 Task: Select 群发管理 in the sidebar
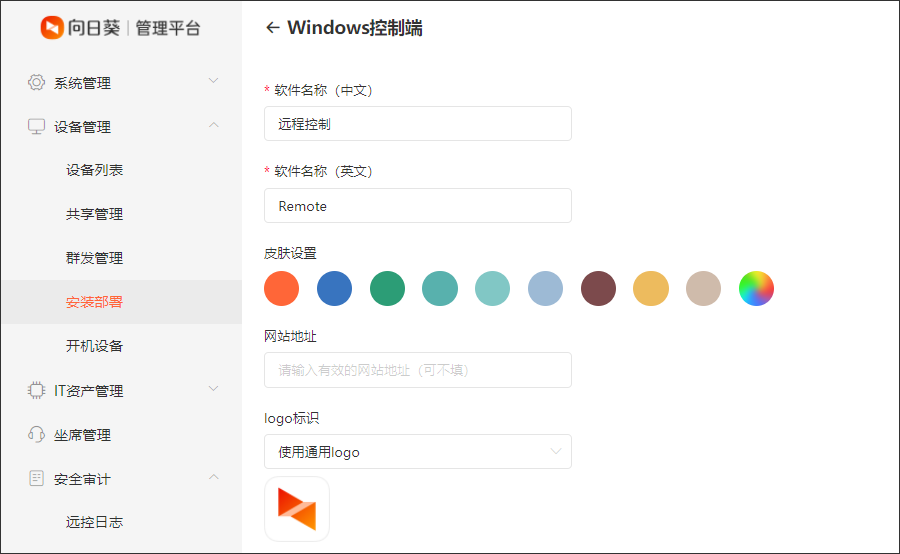[95, 258]
